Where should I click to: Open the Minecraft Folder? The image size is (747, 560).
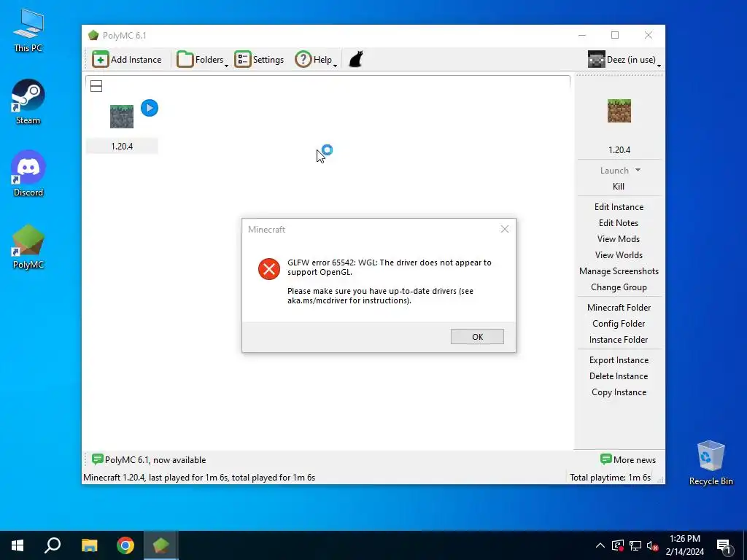tap(619, 308)
